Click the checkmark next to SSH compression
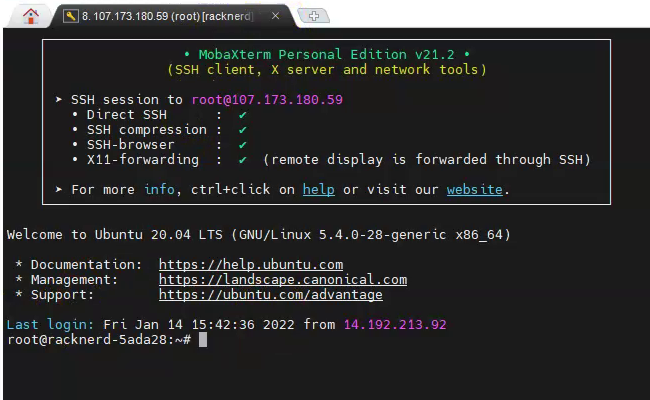 pyautogui.click(x=242, y=130)
